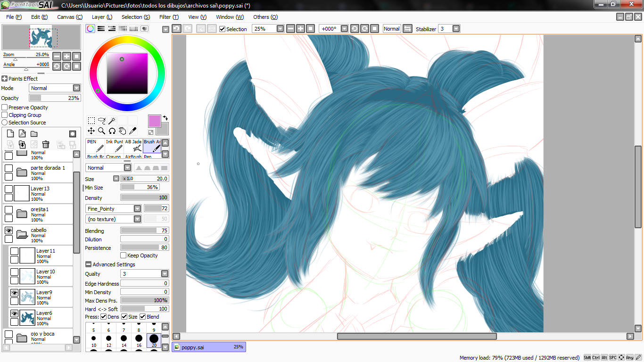Flip the canvas view horizontally
Image resolution: width=644 pixels, height=362 pixels.
click(x=408, y=29)
